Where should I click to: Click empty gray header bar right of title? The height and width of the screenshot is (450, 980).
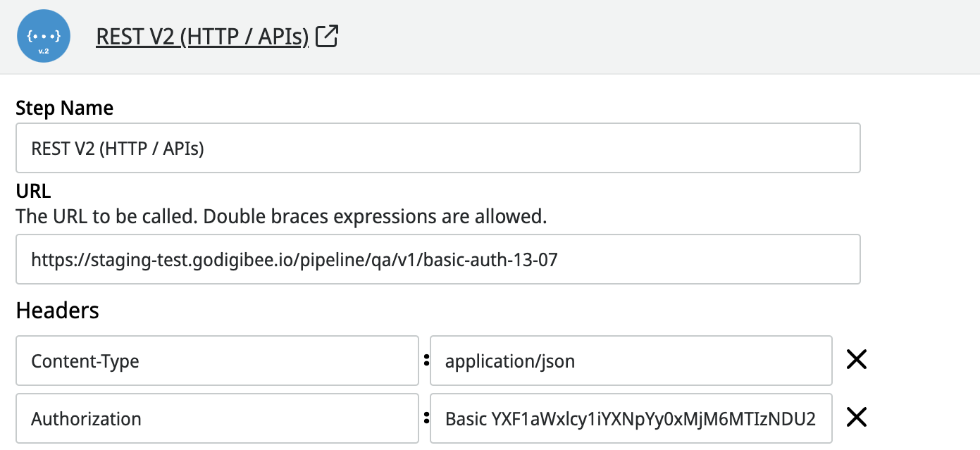634,37
